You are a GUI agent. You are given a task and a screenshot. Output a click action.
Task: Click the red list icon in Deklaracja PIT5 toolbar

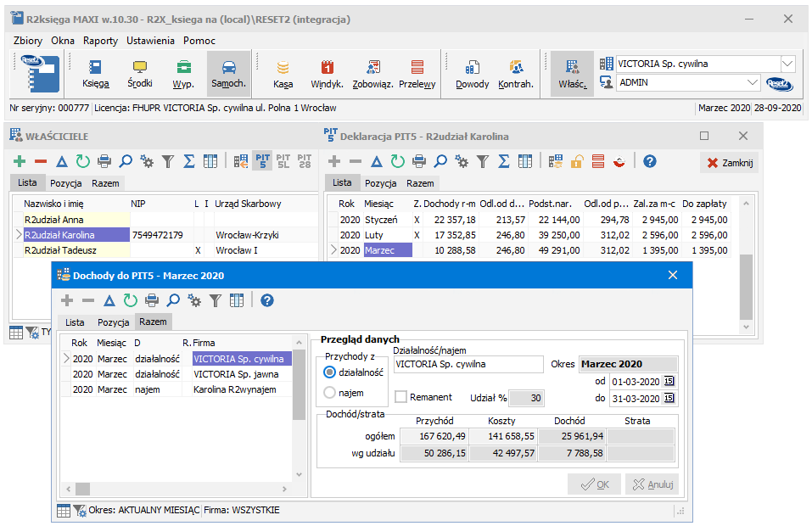tap(598, 161)
